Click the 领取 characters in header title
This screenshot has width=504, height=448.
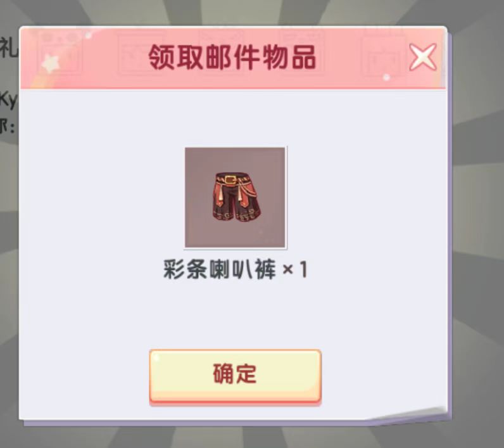click(175, 57)
